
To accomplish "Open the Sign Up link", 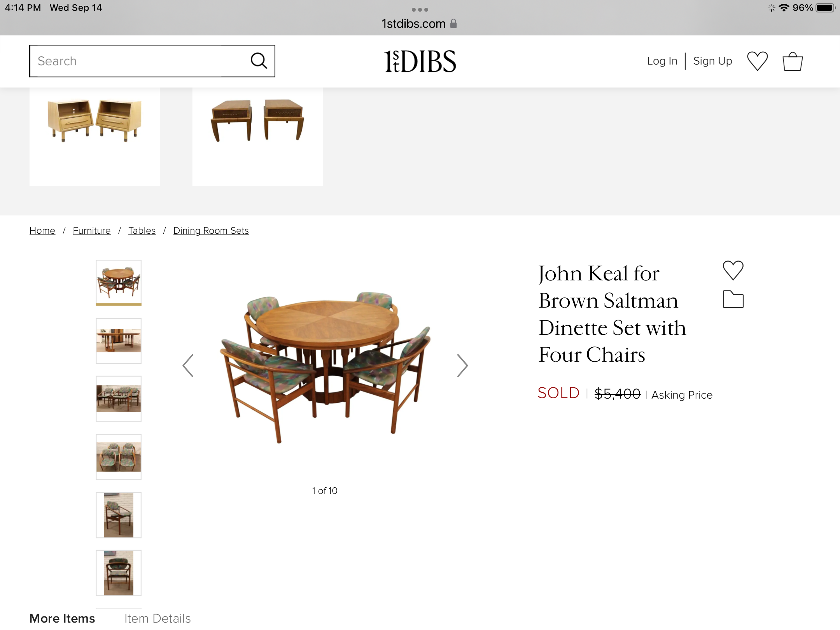I will [712, 61].
